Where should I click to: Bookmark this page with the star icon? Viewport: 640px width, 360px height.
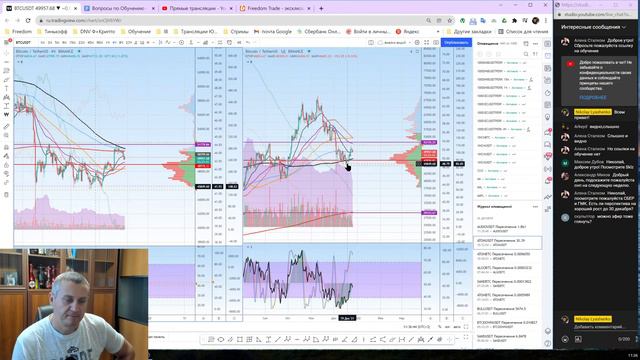pos(449,20)
